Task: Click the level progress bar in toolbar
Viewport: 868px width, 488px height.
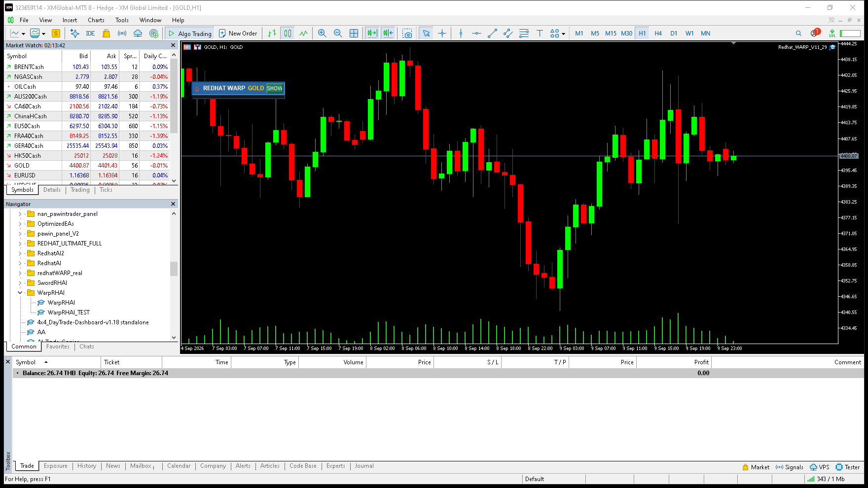Action: [x=850, y=34]
